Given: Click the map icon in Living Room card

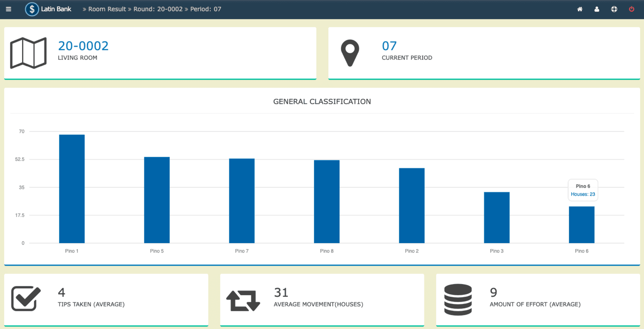Looking at the screenshot, I should (x=28, y=53).
